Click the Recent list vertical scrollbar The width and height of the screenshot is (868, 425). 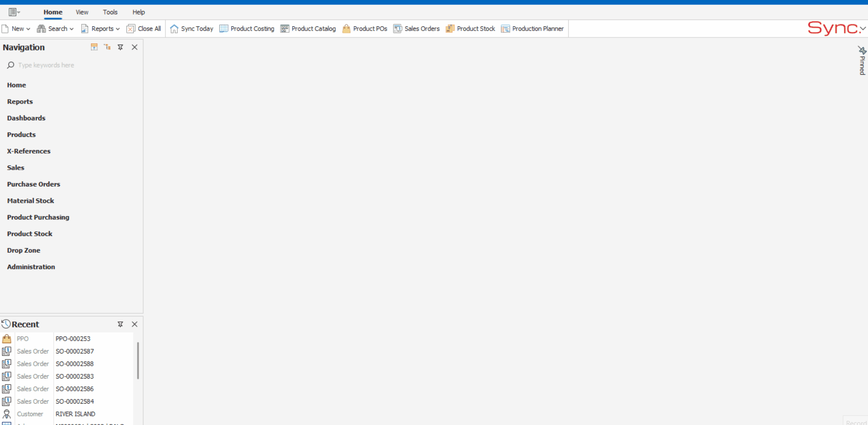[x=138, y=360]
